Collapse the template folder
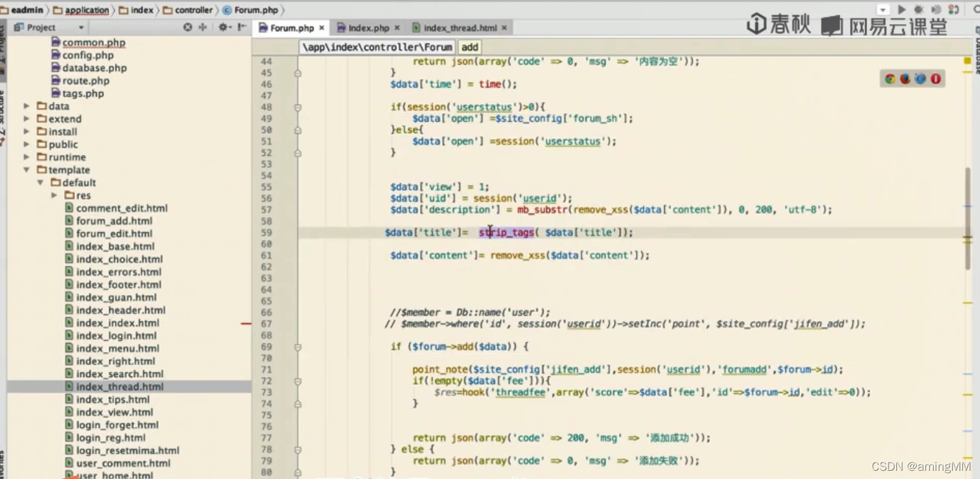 27,169
